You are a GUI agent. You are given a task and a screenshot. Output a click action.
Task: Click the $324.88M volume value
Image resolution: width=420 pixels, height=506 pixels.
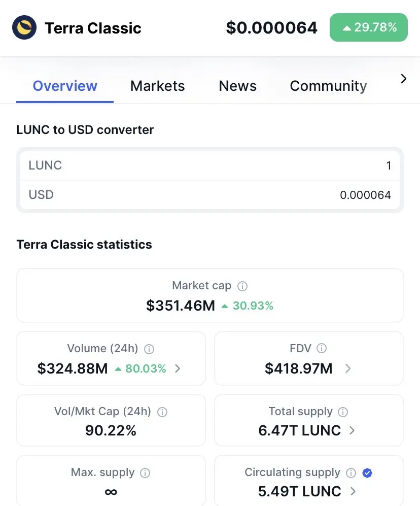tap(73, 368)
